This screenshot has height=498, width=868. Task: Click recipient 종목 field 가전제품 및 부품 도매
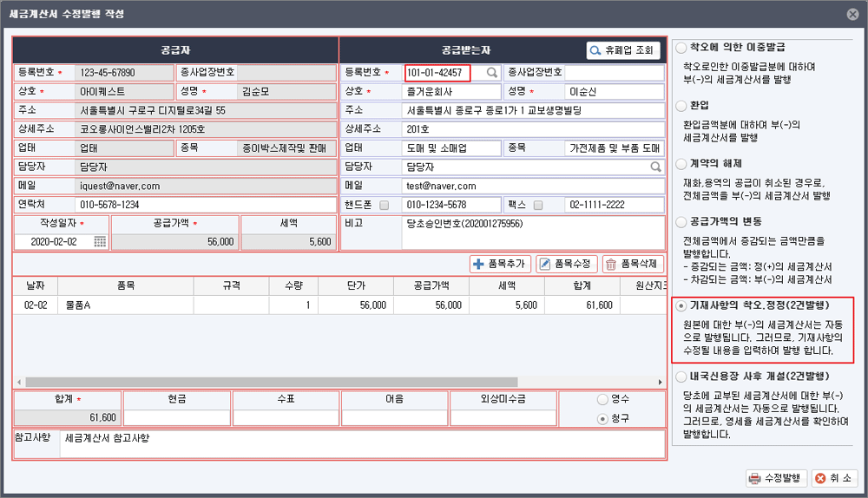615,148
